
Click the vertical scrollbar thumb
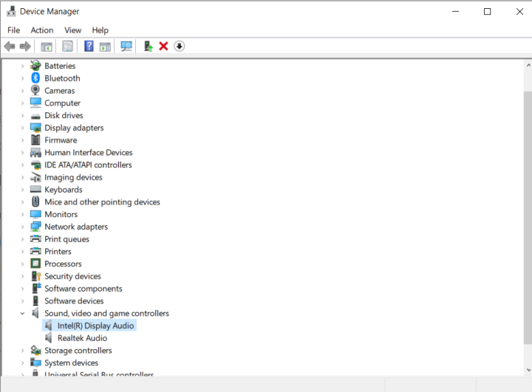[x=528, y=217]
